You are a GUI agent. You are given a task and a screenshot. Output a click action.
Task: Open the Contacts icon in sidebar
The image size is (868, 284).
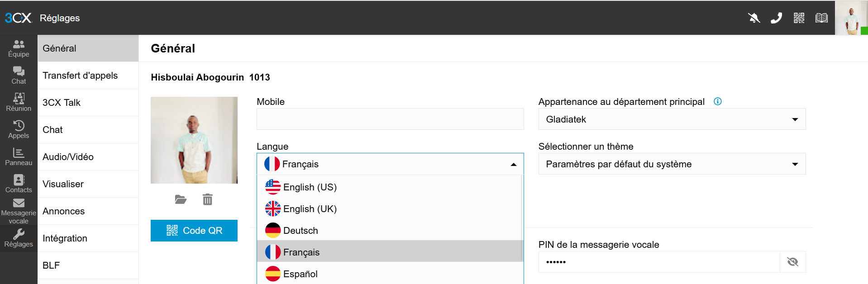(x=19, y=184)
